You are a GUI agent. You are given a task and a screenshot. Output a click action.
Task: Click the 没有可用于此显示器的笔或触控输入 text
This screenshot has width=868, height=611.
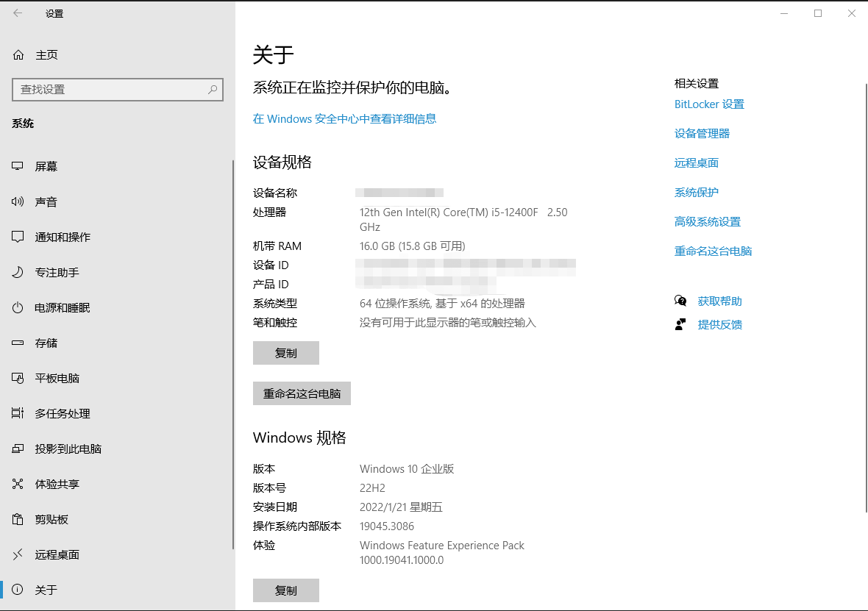[448, 322]
